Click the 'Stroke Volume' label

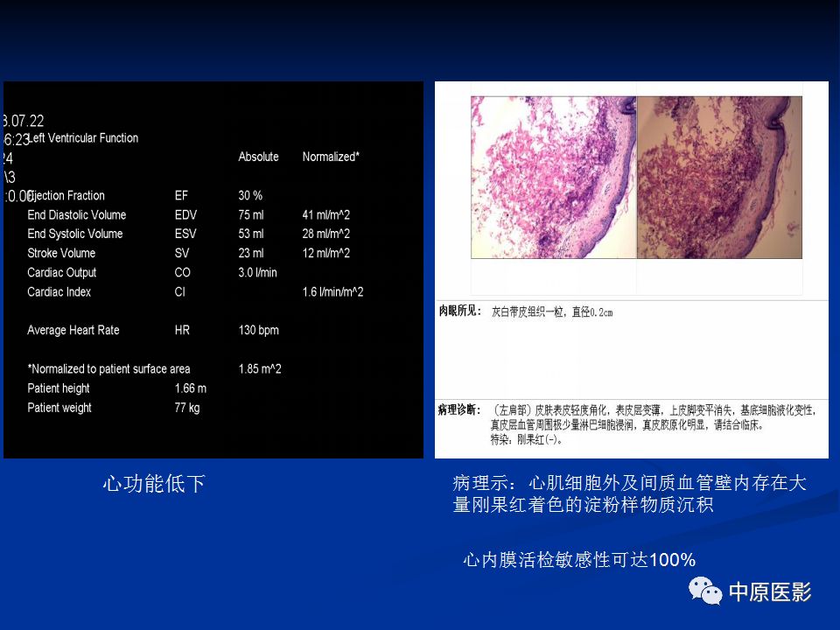61,254
